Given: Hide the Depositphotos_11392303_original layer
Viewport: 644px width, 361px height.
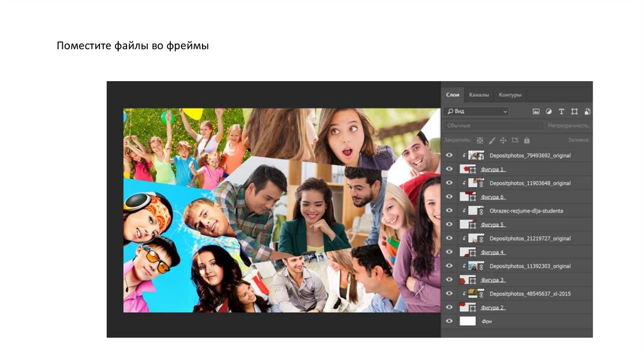Looking at the screenshot, I should point(449,266).
